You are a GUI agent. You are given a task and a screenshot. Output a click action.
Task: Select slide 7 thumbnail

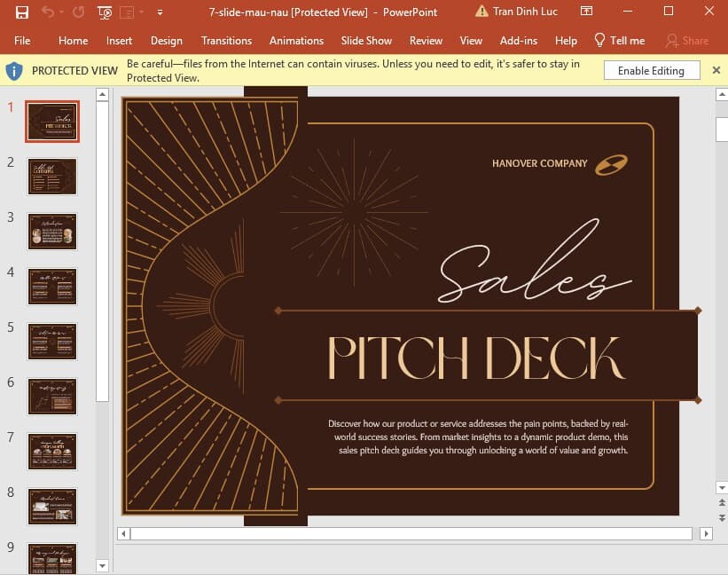point(52,452)
